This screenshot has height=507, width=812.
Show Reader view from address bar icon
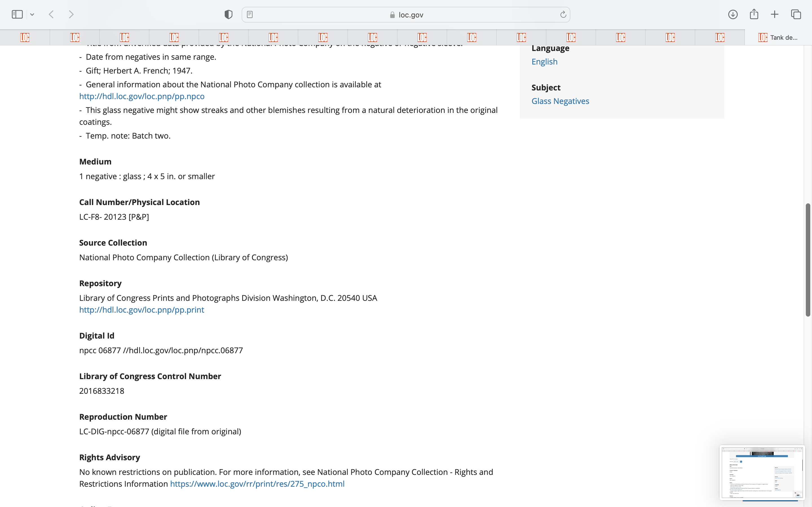coord(250,14)
